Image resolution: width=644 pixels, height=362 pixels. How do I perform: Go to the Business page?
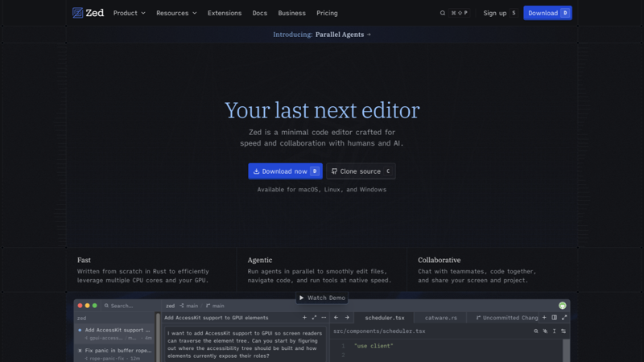coord(291,13)
